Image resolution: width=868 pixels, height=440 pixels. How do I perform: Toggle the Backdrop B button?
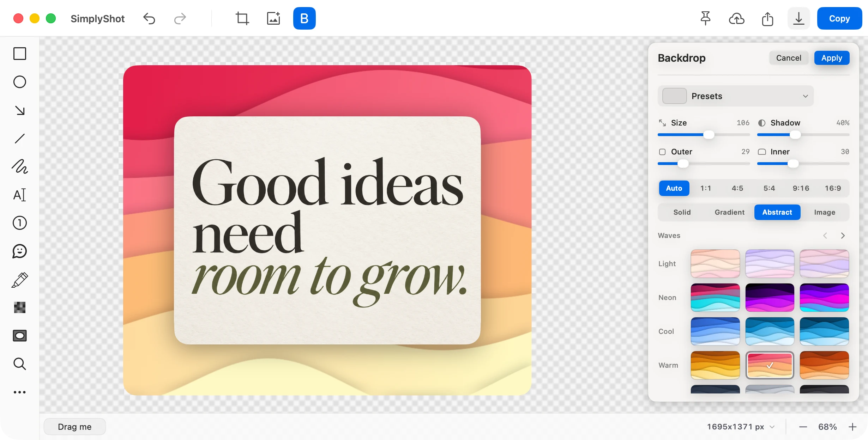(x=305, y=18)
